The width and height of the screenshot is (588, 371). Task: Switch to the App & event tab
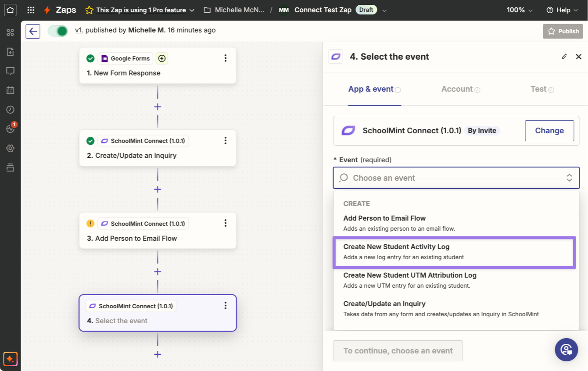[375, 89]
